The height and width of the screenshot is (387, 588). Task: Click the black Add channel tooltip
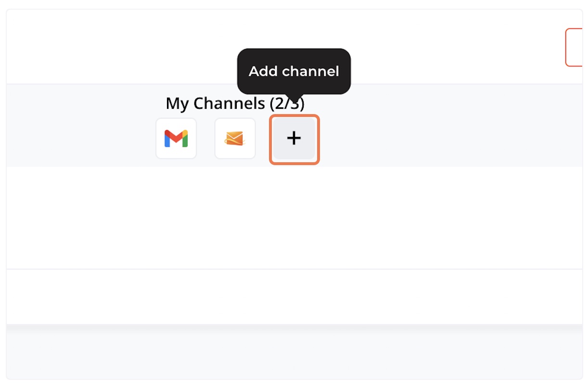[x=294, y=71]
